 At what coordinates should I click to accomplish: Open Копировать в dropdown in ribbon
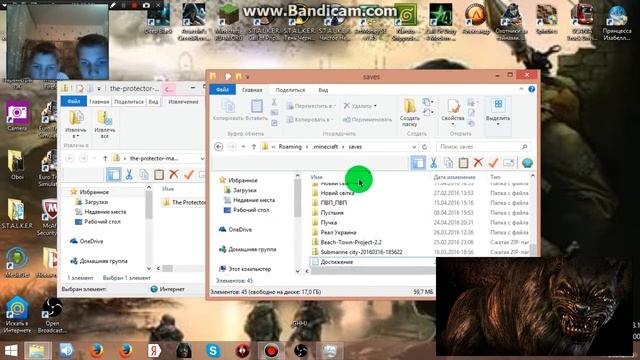[x=309, y=120]
